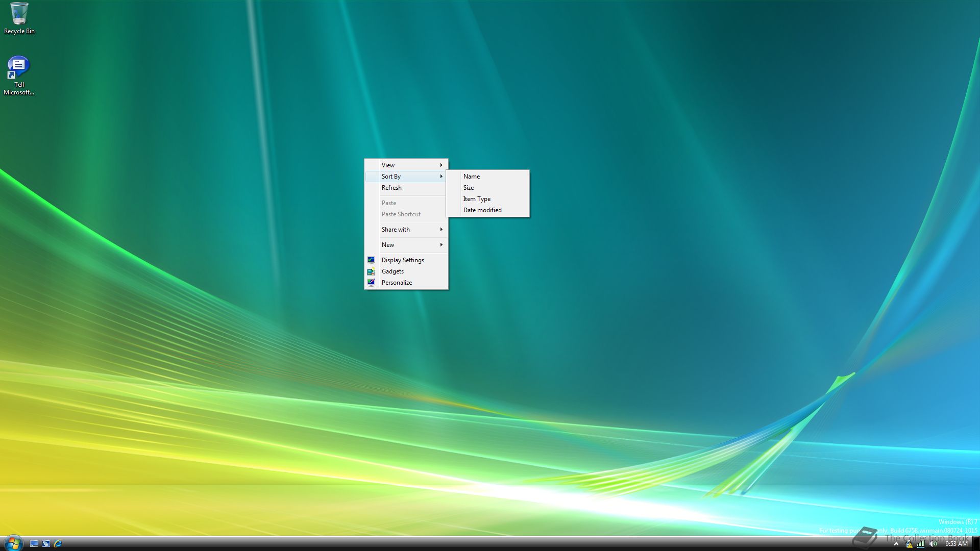
Task: Show hidden tray icons with the up arrow
Action: 896,544
